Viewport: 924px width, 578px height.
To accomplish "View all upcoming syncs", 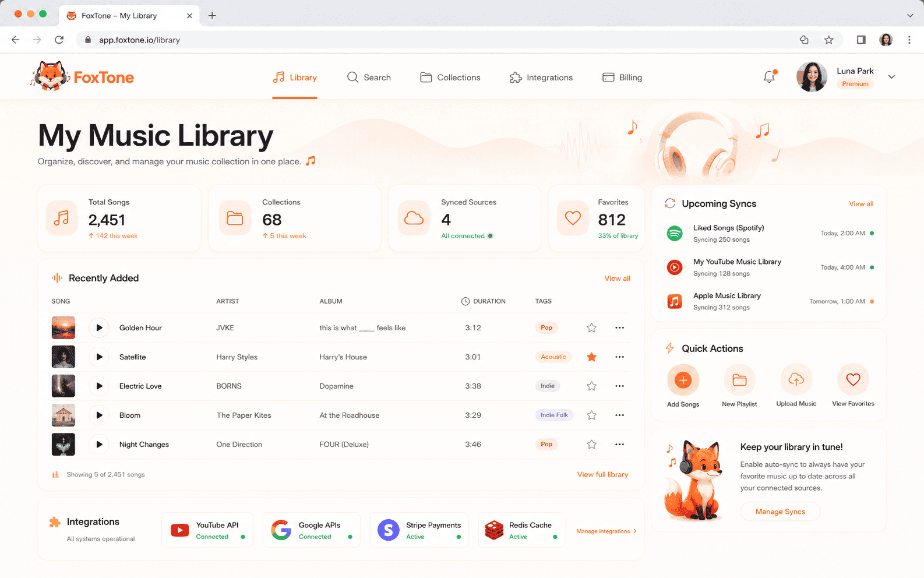I will (x=861, y=204).
